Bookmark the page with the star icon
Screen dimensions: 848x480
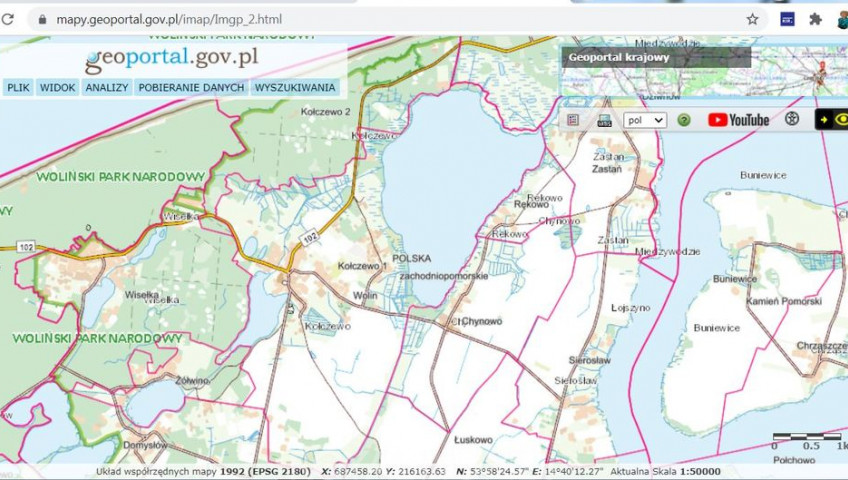coord(752,19)
